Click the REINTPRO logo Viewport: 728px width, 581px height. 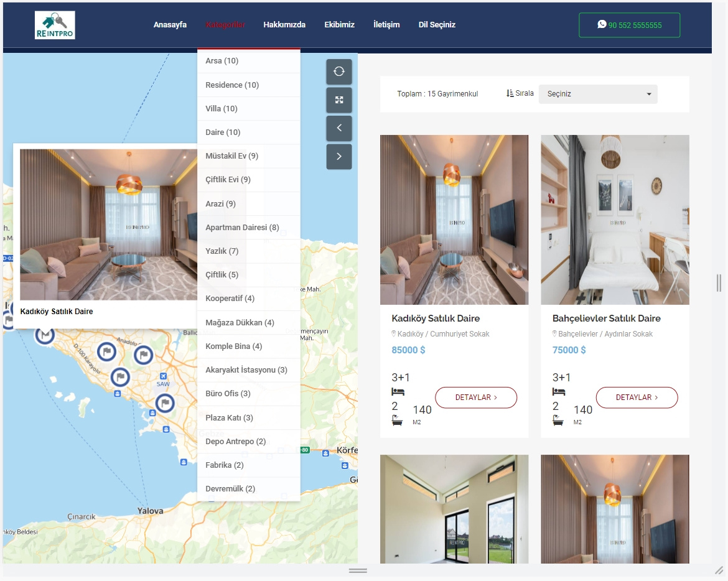(x=55, y=25)
